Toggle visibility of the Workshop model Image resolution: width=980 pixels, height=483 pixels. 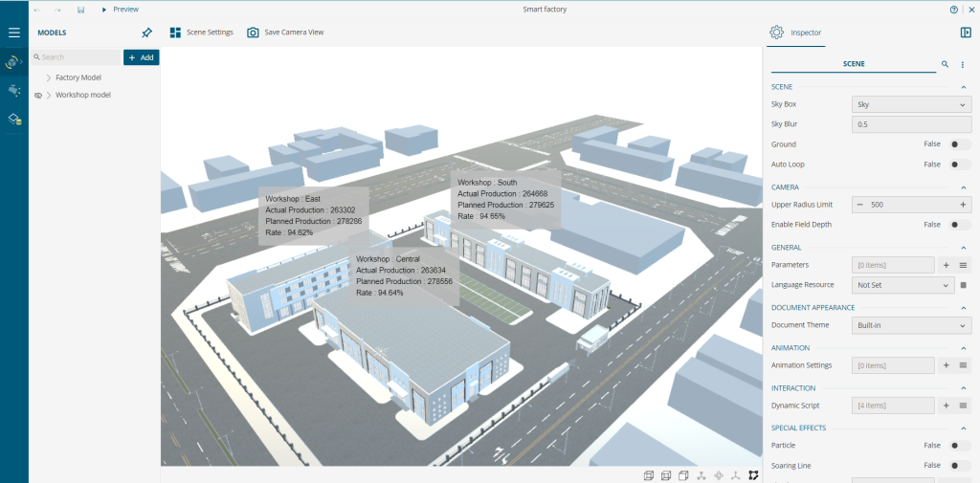point(38,96)
